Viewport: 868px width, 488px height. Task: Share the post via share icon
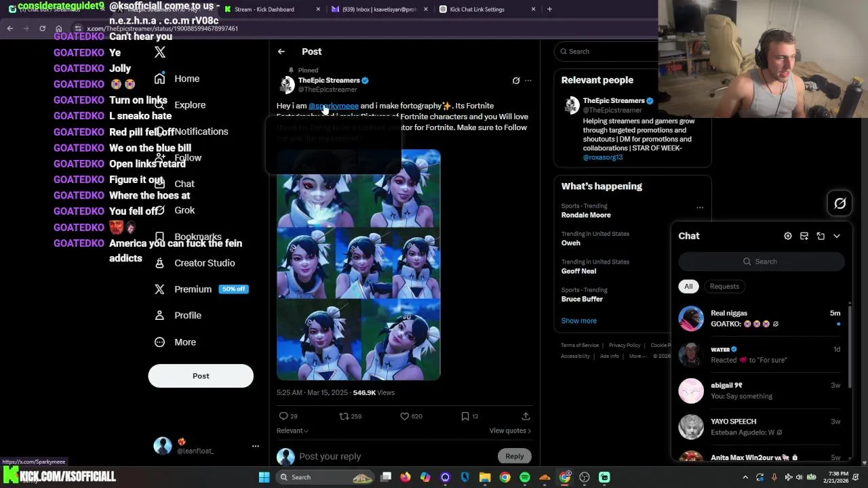[526, 416]
